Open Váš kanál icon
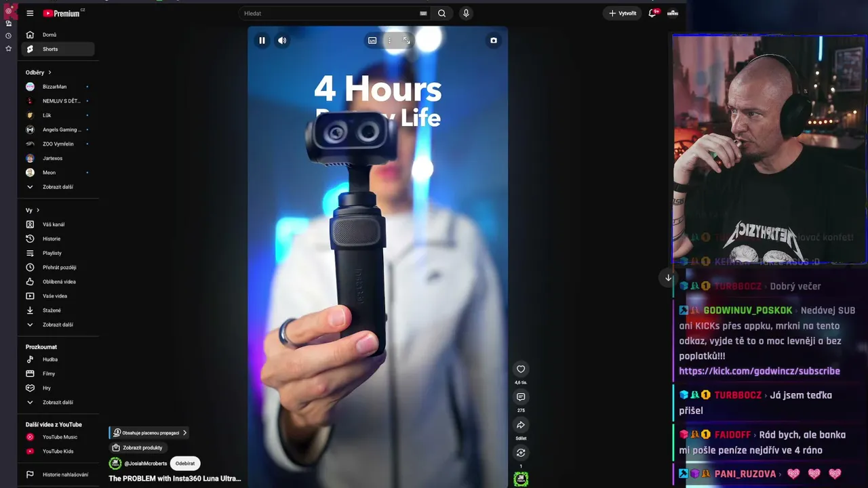Screen dimensions: 868x488 pyautogui.click(x=30, y=224)
